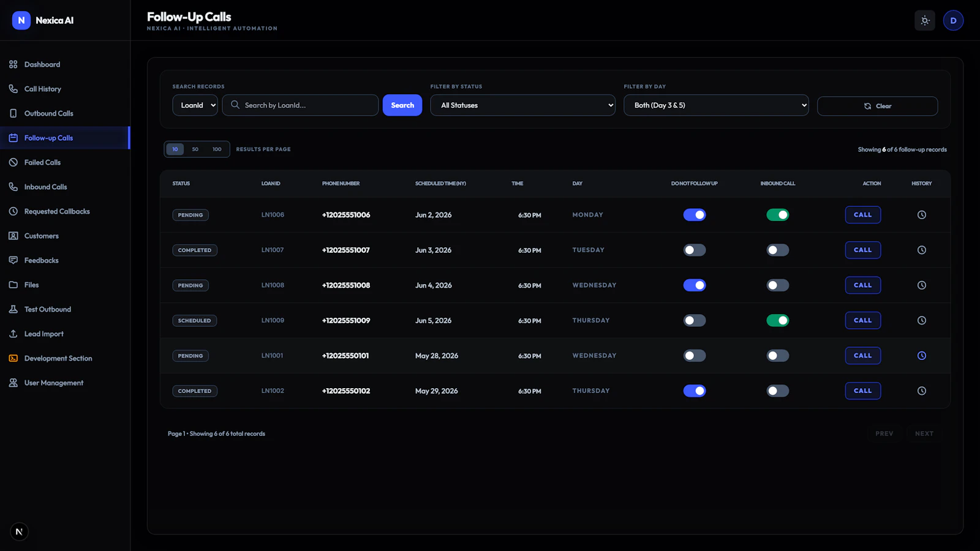Open history clock for LN1007 row
Image resolution: width=980 pixels, height=551 pixels.
pos(921,250)
